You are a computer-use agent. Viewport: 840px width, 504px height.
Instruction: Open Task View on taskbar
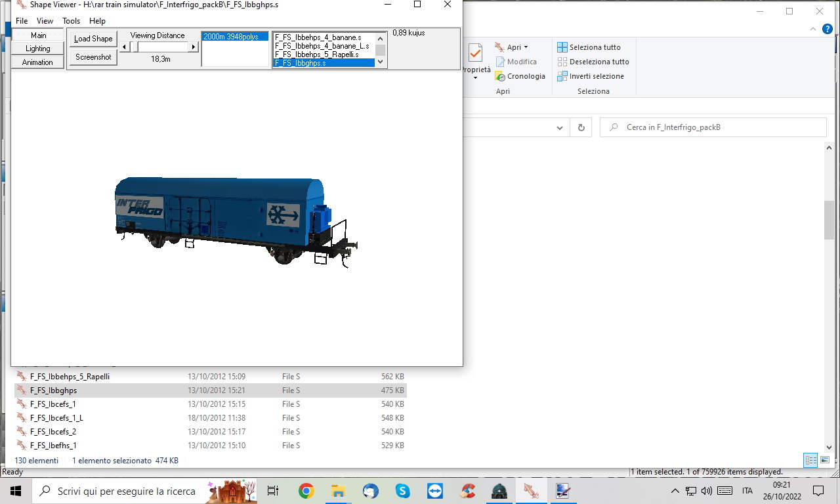273,491
